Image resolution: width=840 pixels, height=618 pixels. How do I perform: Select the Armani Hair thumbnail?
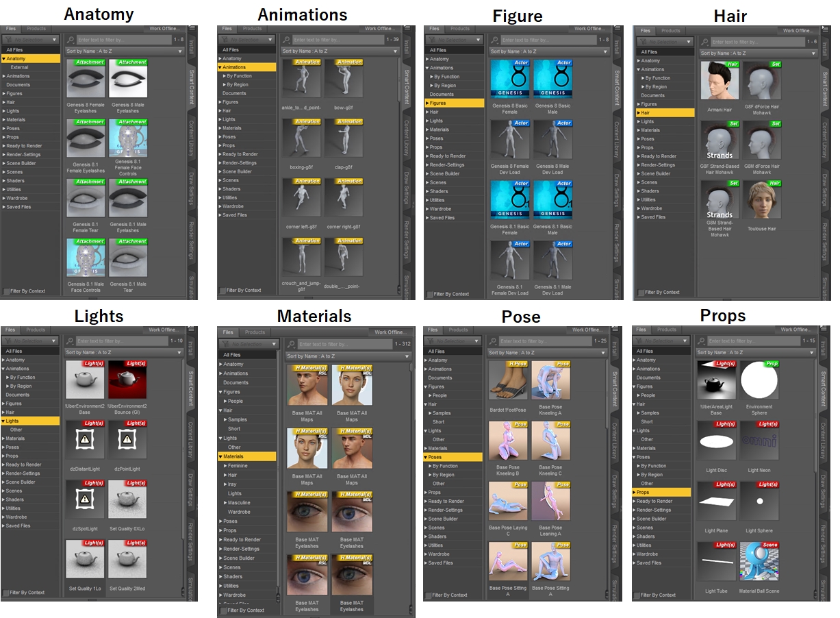(x=720, y=80)
